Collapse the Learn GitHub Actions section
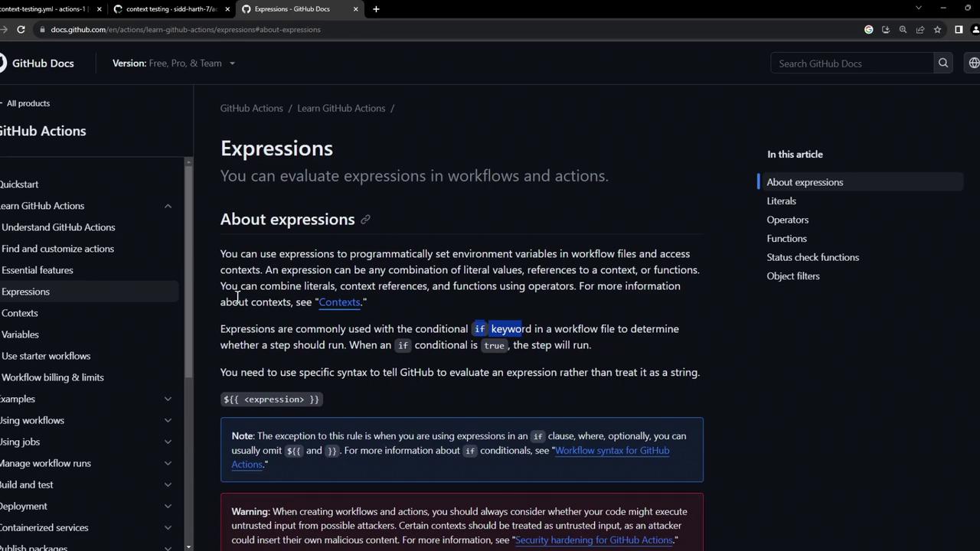Screen dimensions: 980x551 tap(168, 206)
